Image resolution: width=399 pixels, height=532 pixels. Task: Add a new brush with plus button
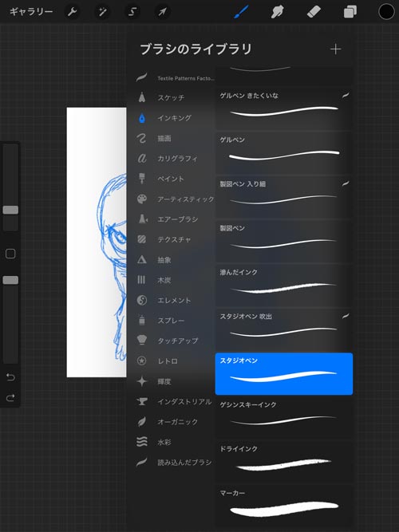pos(335,49)
